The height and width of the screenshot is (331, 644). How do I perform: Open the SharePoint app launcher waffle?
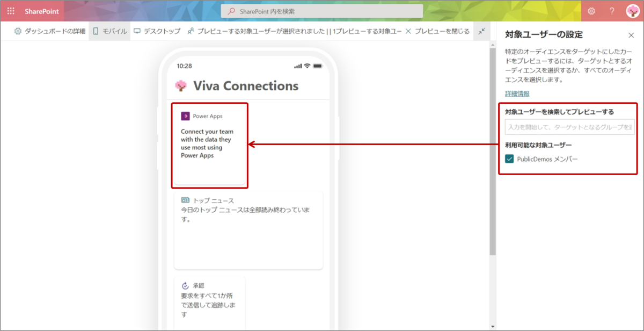pyautogui.click(x=11, y=11)
